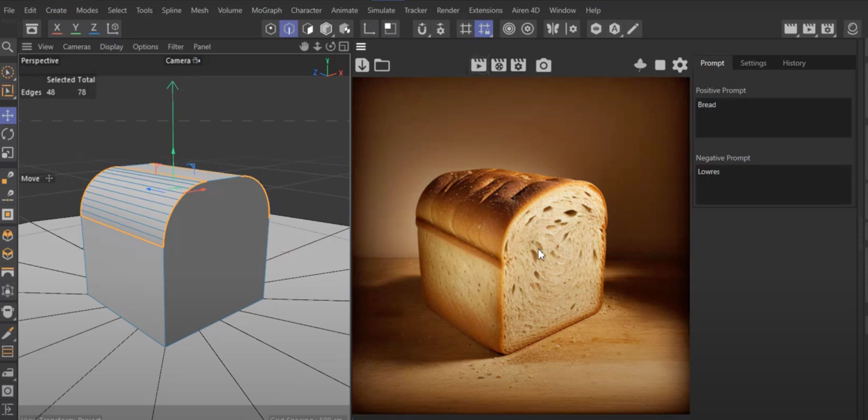This screenshot has height=420, width=868.
Task: Click the quantize angle bracket icon
Action: [369, 29]
